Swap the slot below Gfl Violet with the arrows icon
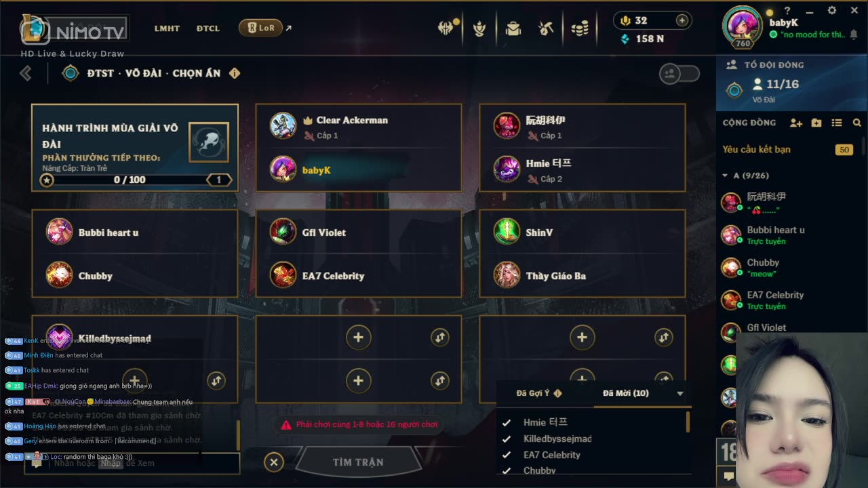868x488 pixels. click(440, 337)
